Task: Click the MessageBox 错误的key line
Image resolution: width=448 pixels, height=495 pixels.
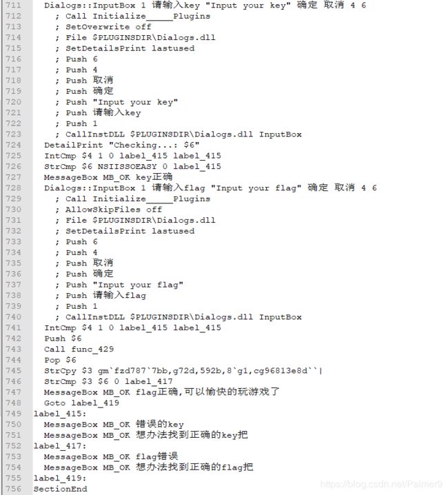Action: pyautogui.click(x=114, y=424)
